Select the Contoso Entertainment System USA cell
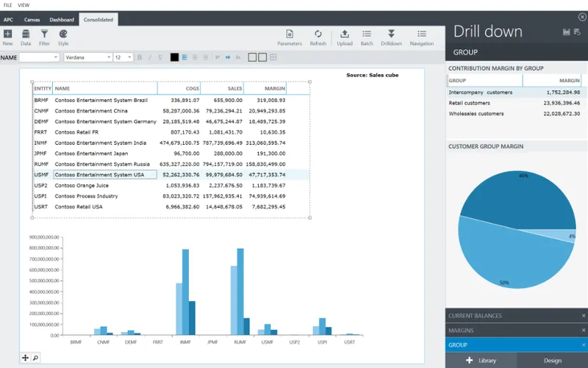 105,175
